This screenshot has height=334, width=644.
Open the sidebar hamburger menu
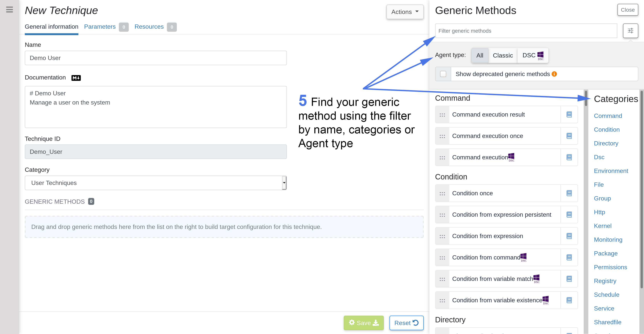point(9,10)
